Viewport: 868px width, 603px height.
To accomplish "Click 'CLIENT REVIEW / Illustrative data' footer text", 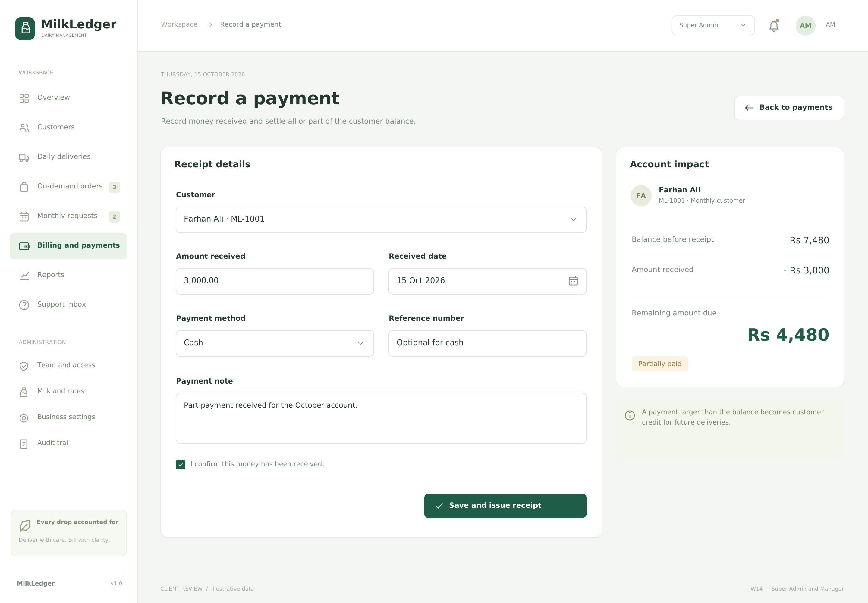I will coord(207,589).
